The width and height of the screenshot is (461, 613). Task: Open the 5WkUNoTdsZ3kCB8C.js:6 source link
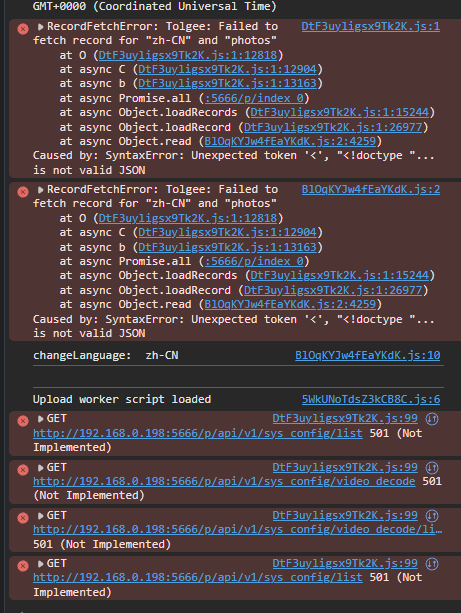pyautogui.click(x=371, y=399)
